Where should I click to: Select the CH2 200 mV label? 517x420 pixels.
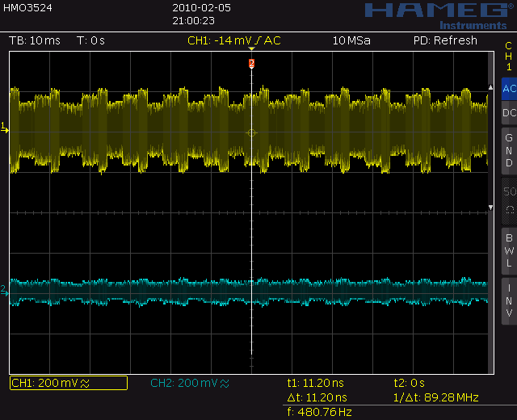[190, 383]
